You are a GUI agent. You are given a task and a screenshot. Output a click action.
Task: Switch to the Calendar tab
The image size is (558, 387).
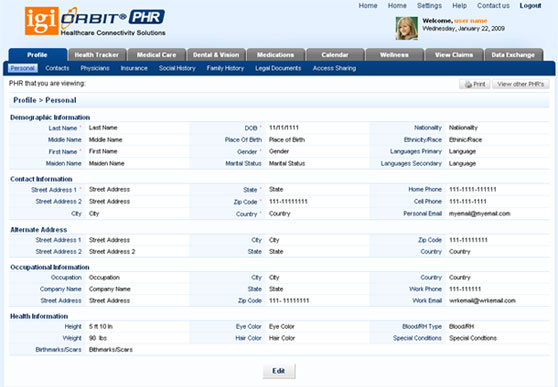(x=335, y=55)
